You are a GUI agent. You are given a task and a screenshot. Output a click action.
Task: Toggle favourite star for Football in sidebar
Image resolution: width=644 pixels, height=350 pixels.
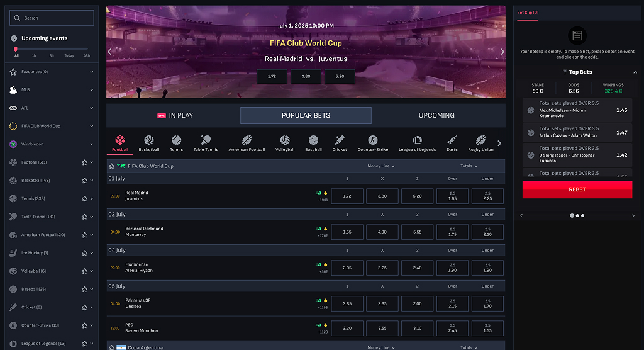point(84,162)
